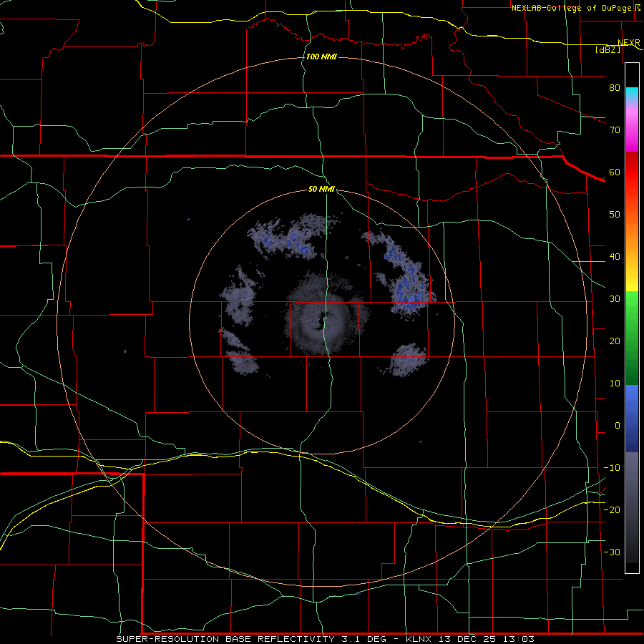
Task: Click the -10 dBZ scale value
Action: tap(612, 468)
